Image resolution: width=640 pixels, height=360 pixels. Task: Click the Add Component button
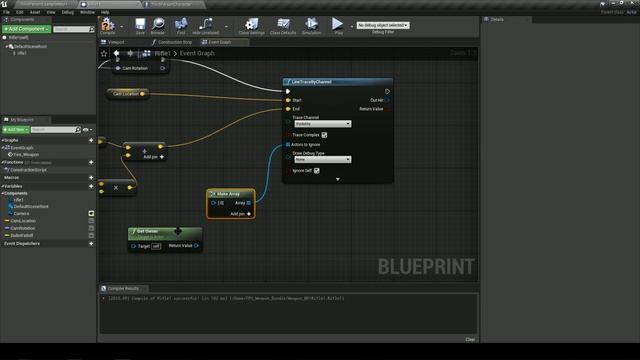click(x=27, y=29)
